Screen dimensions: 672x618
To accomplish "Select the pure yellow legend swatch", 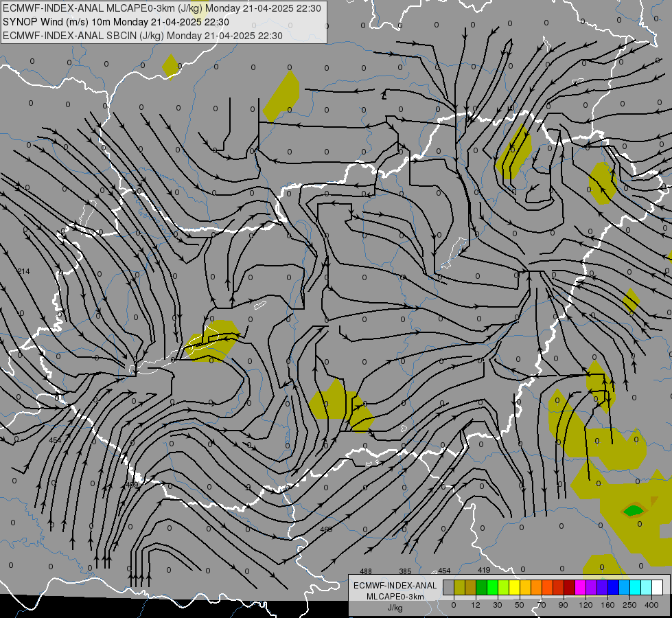I will coord(514,587).
